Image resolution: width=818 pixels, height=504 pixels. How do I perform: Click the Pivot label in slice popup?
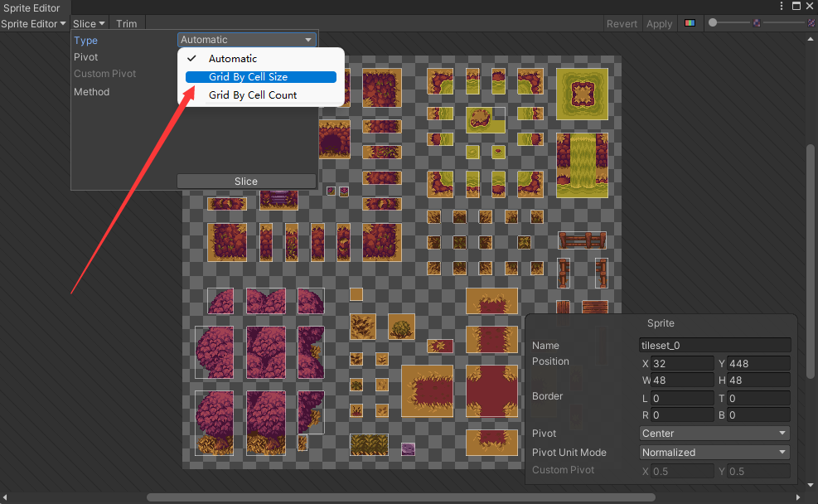click(85, 57)
